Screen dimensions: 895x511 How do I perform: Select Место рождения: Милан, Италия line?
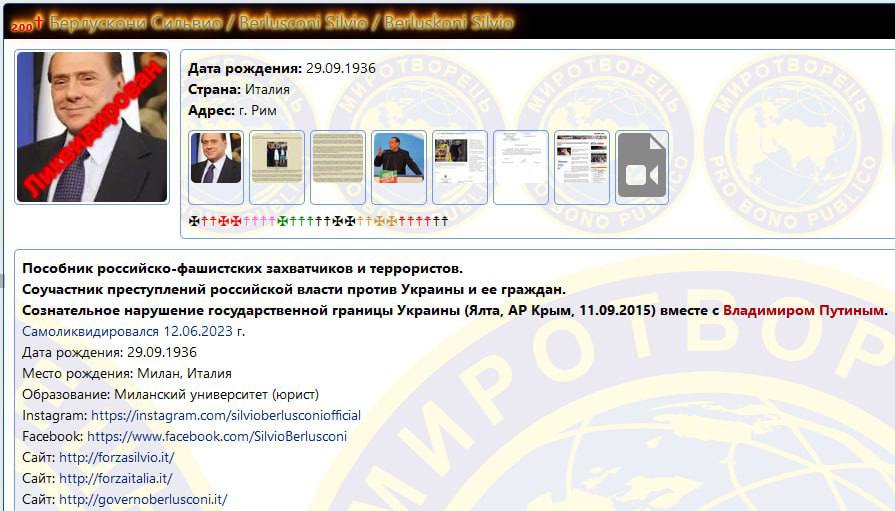tap(127, 374)
